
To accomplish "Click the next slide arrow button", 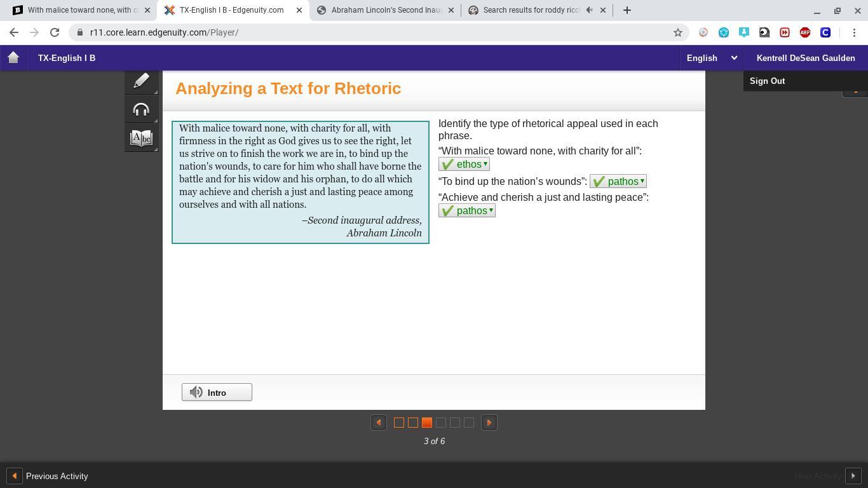I will click(489, 423).
